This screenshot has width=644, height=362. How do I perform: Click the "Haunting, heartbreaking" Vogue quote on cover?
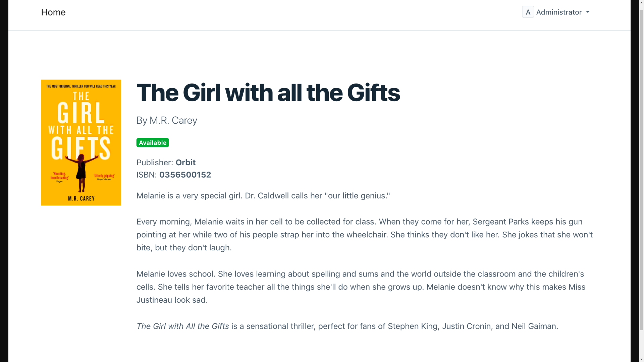(60, 177)
